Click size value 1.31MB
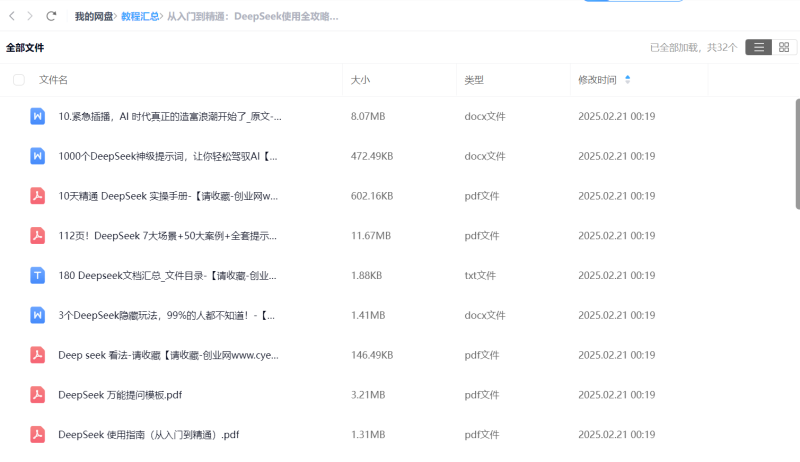 point(368,434)
